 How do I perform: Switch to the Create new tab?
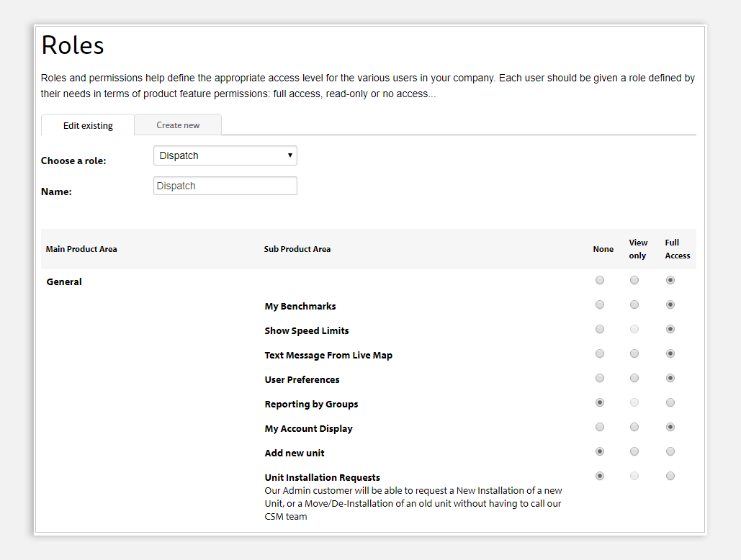(x=178, y=125)
